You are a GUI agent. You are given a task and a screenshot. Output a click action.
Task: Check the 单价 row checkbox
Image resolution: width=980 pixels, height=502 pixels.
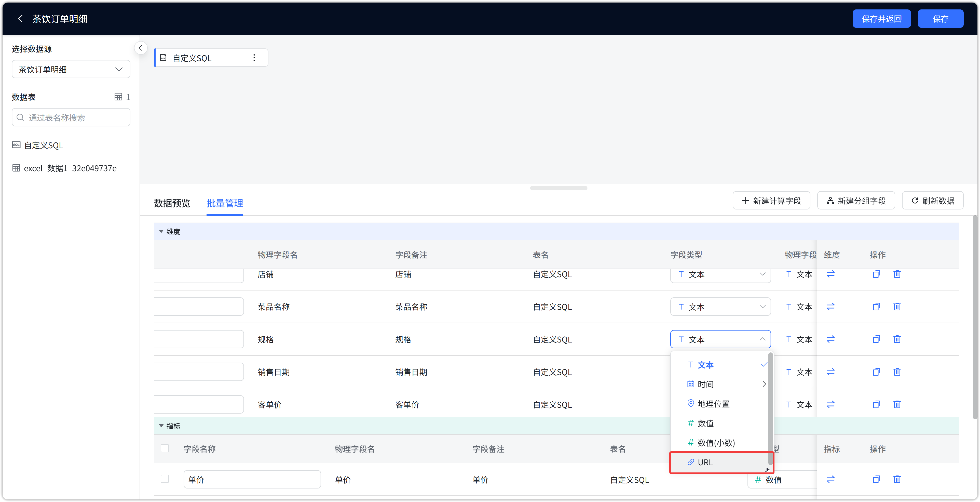tap(165, 479)
